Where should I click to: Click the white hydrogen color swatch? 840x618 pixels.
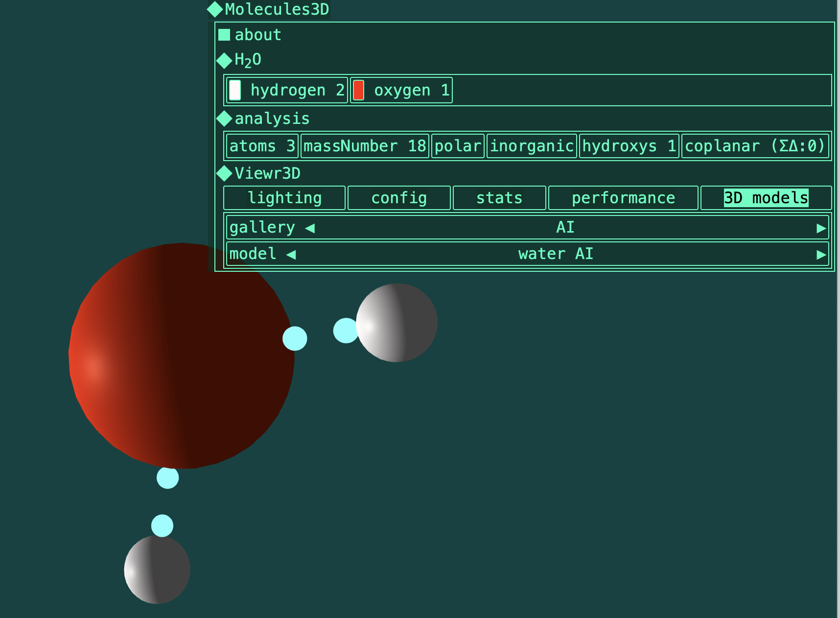click(x=235, y=90)
